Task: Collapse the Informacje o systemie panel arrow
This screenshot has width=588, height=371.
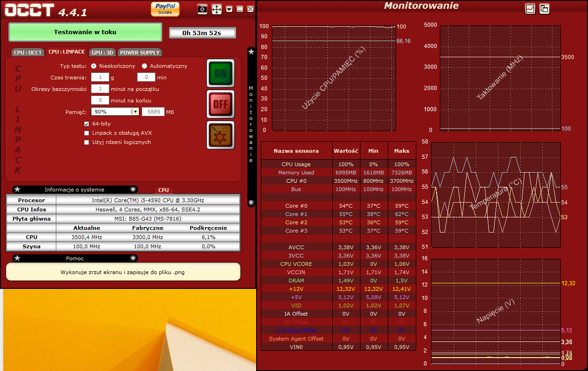Action: tap(133, 190)
